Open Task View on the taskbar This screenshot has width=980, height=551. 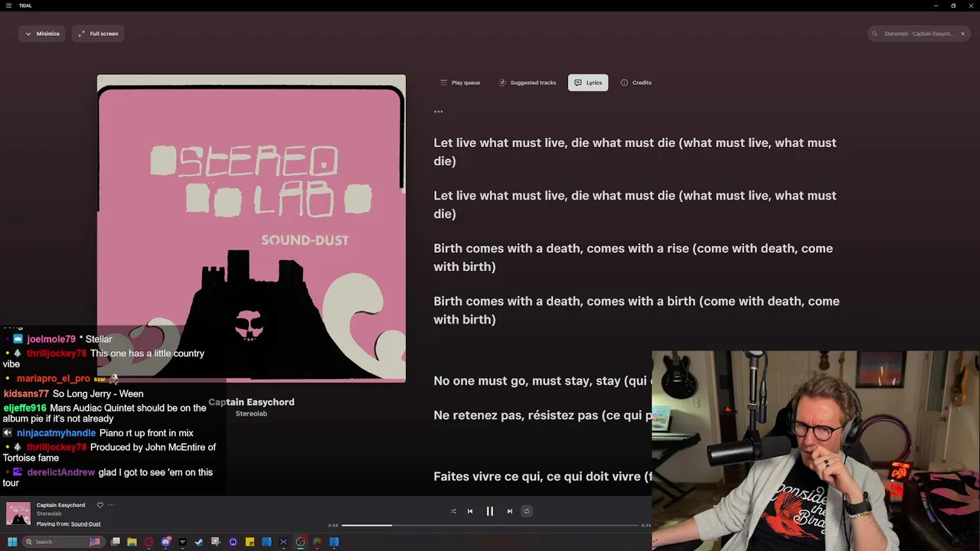click(116, 542)
